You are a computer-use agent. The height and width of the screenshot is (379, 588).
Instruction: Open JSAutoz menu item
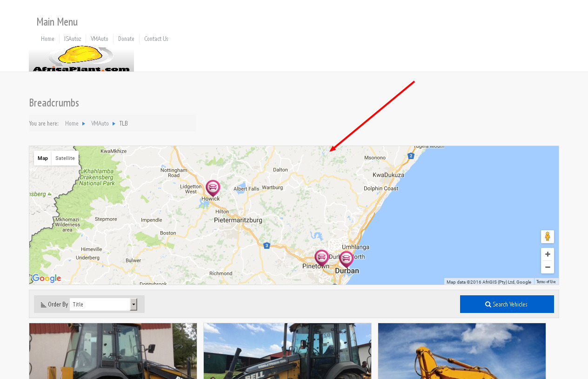(73, 39)
